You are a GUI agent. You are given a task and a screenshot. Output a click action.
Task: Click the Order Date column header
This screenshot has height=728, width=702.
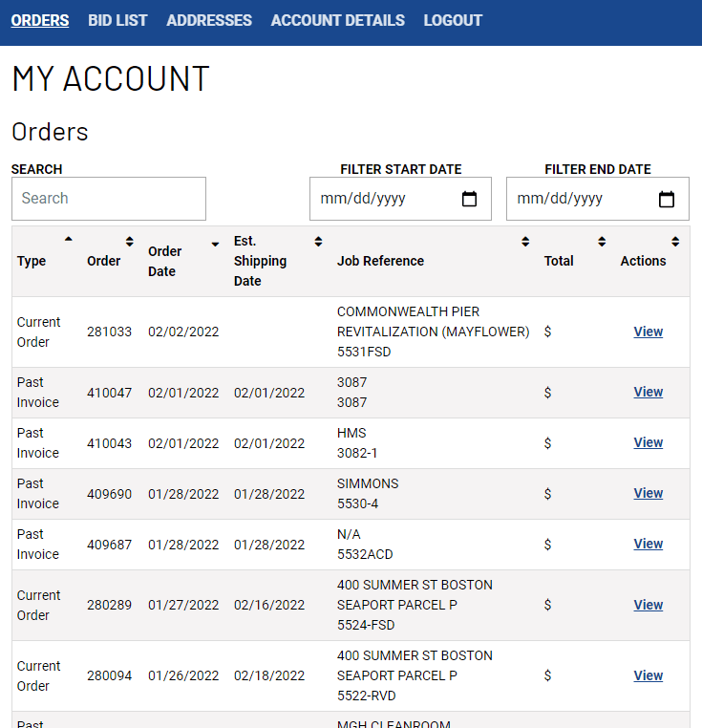tap(165, 262)
